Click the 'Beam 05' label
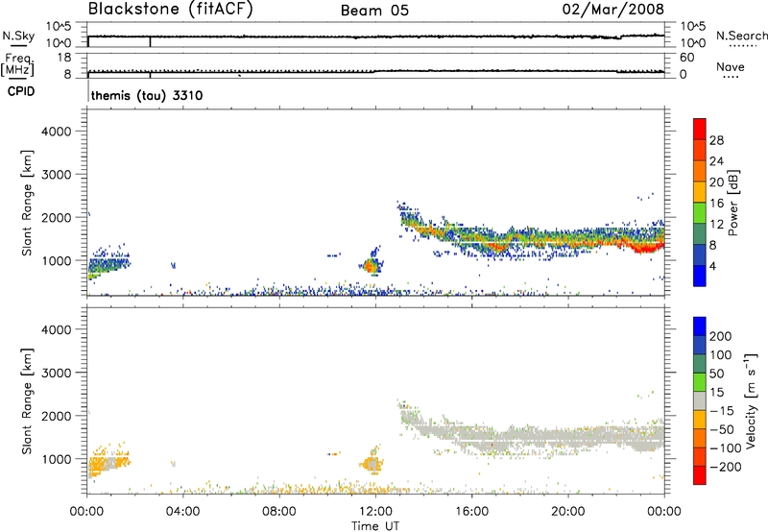This screenshot has height=532, width=768. tap(374, 11)
